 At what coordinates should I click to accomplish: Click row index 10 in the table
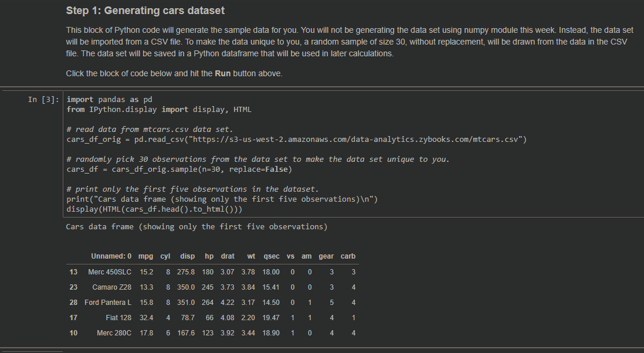point(73,333)
